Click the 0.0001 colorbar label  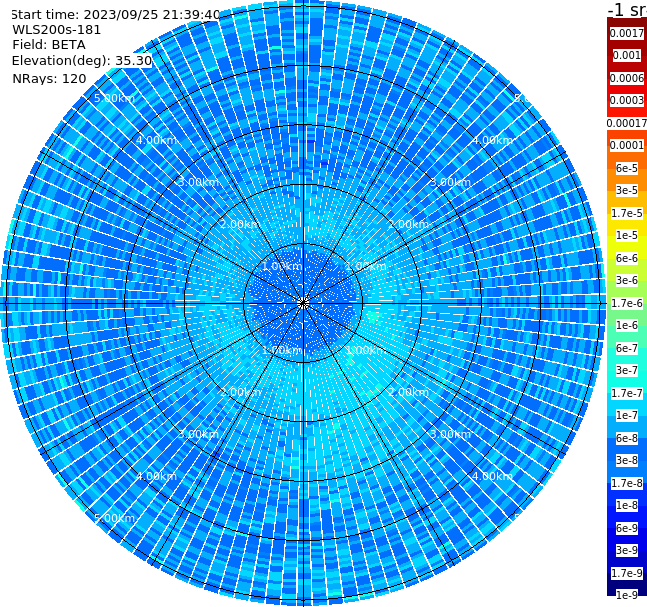pos(627,145)
